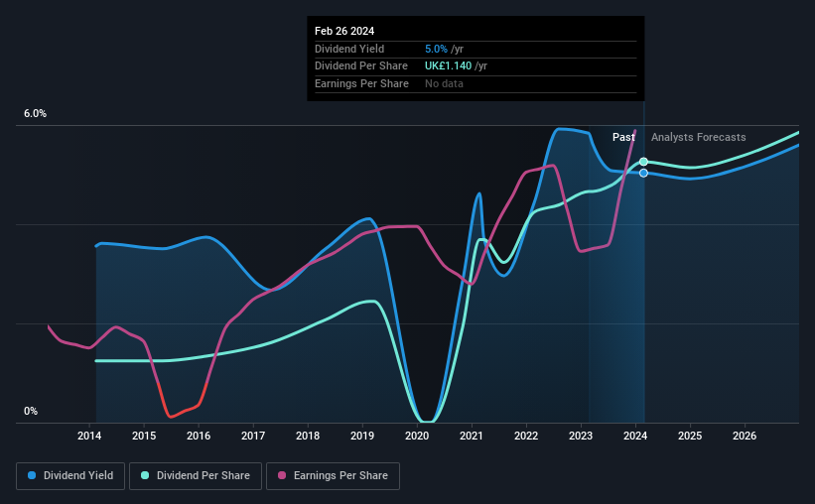Viewport: 815px width, 504px height.
Task: Click the Analysts Forecasts label
Action: click(698, 137)
